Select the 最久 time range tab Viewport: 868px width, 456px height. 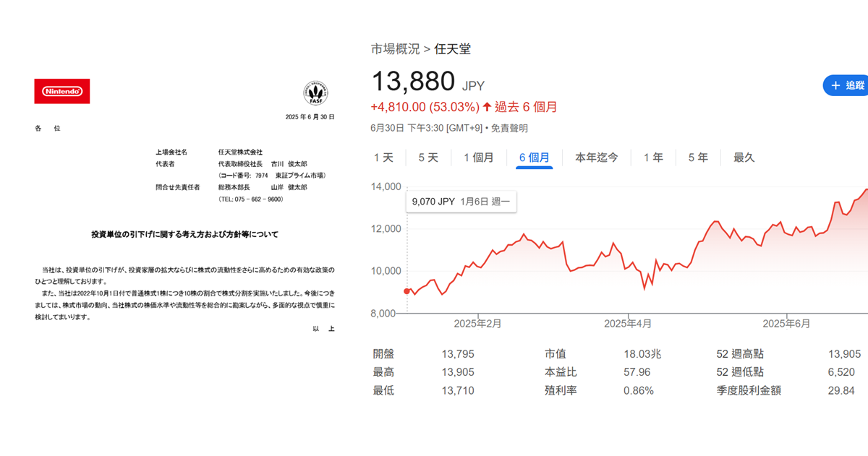click(x=744, y=158)
